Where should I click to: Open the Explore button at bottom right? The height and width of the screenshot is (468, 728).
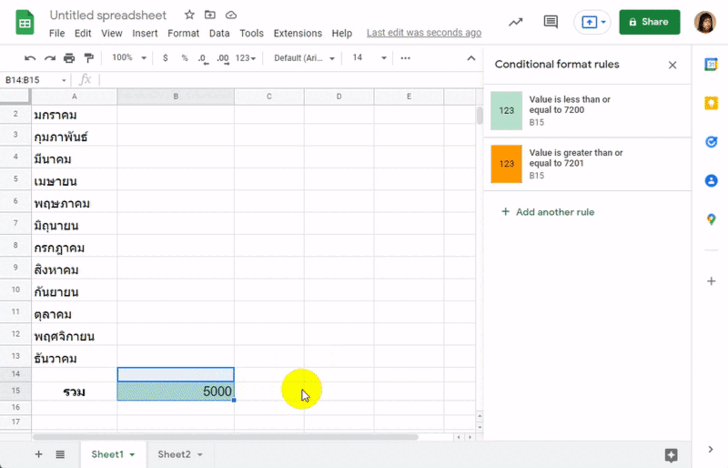pyautogui.click(x=671, y=455)
